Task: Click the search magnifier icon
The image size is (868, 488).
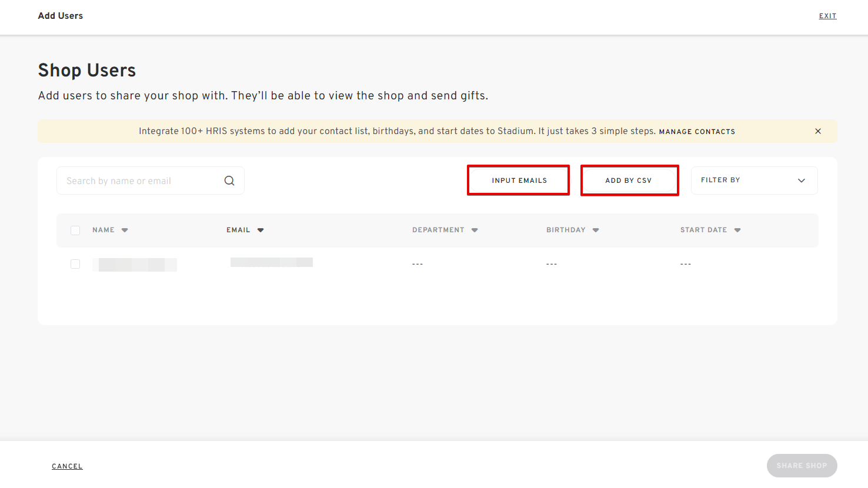Action: [x=229, y=181]
